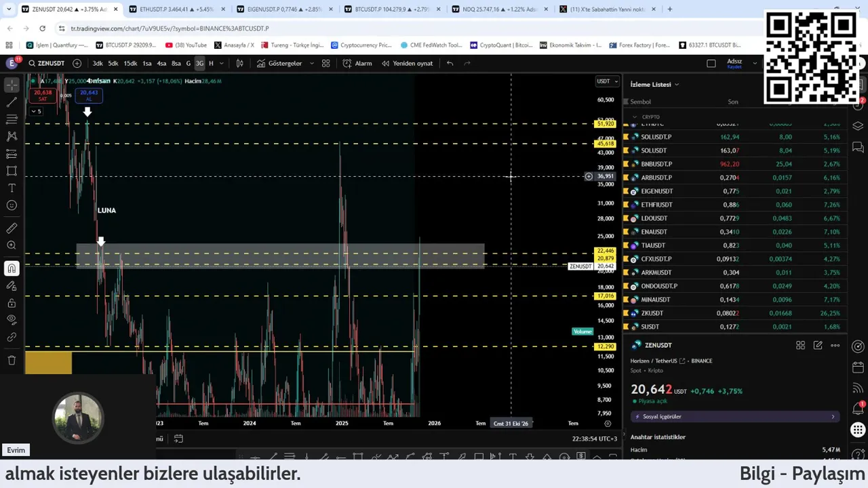Viewport: 868px width, 488px height.
Task: Click the blue 20,643 AL buy button
Action: coord(88,96)
